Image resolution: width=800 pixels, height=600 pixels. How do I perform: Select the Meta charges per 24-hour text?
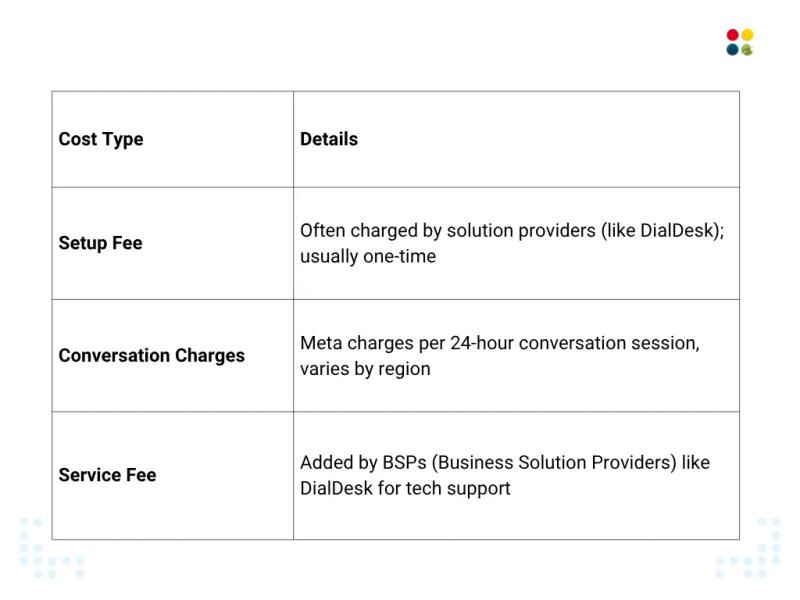(x=499, y=356)
